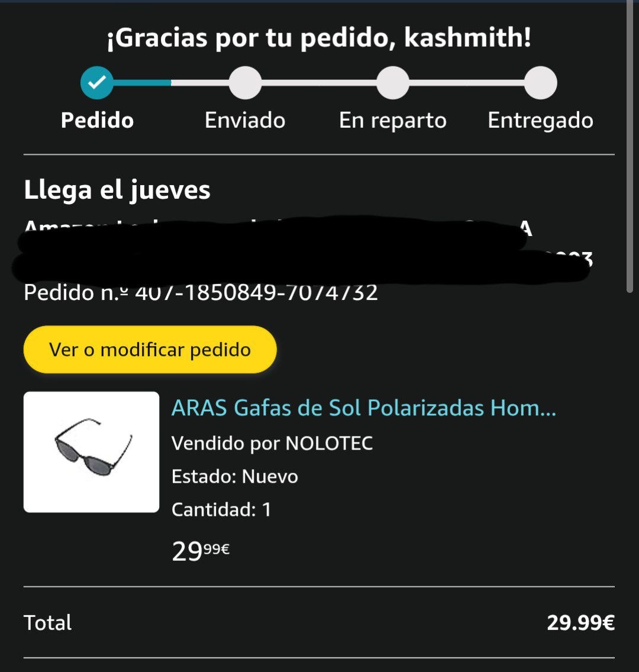This screenshot has width=639, height=672.
Task: Click the Entregado step label
Action: click(x=541, y=121)
